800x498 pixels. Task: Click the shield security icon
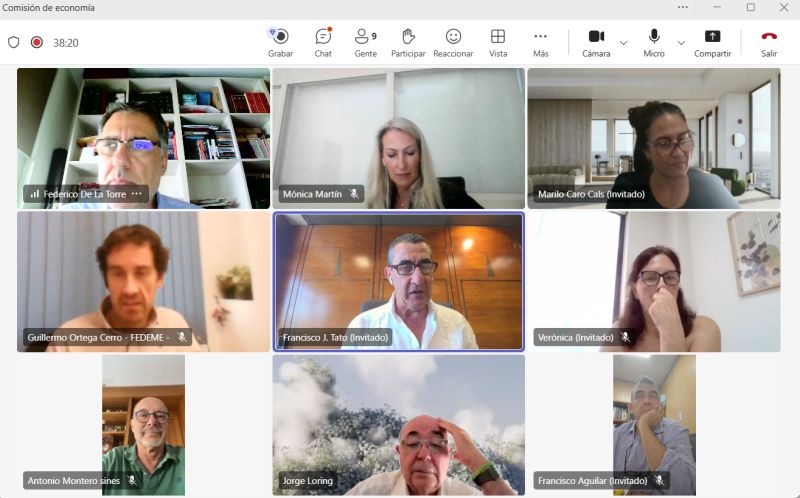click(x=14, y=42)
